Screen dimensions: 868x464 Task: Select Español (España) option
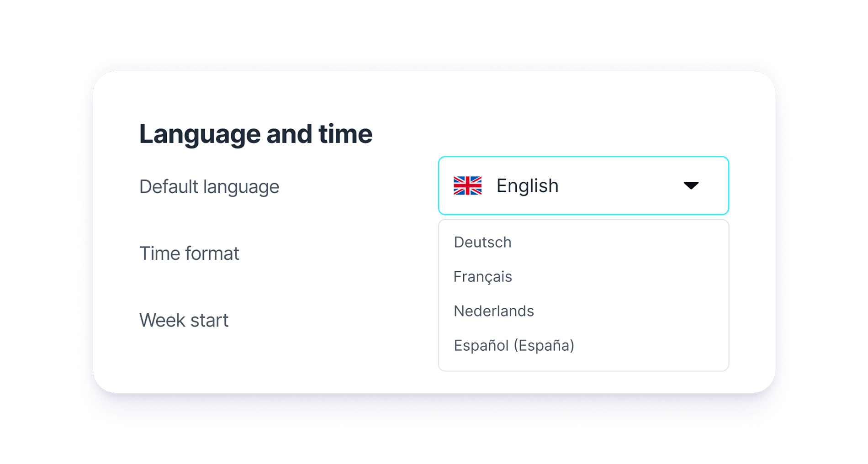tap(513, 345)
